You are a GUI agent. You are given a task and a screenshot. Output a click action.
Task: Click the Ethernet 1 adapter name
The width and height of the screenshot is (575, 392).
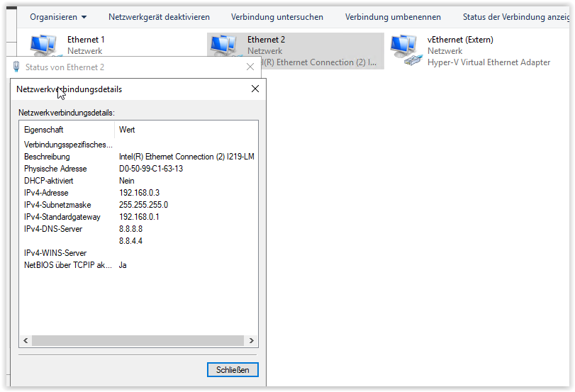(x=86, y=40)
